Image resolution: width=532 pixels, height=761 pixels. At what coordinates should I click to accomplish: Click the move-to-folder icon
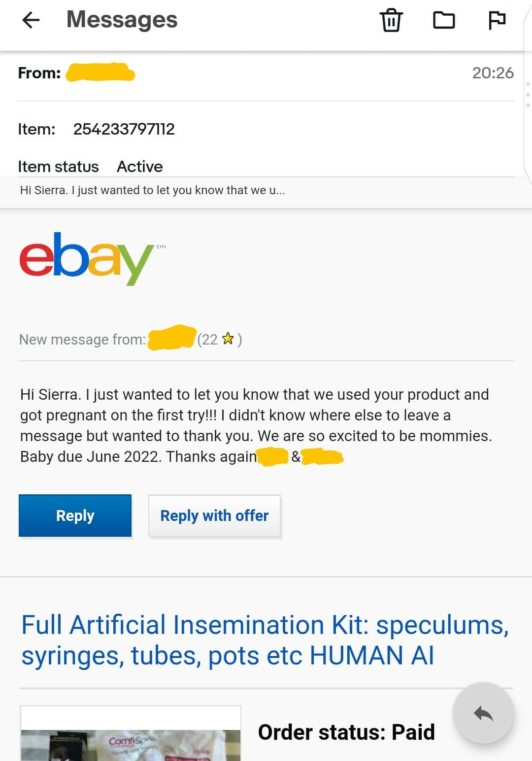pos(443,20)
